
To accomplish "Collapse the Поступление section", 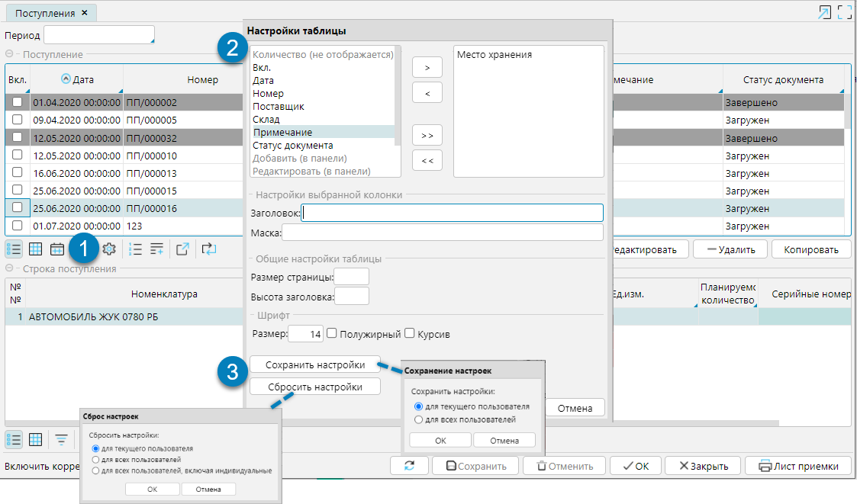I will [9, 54].
